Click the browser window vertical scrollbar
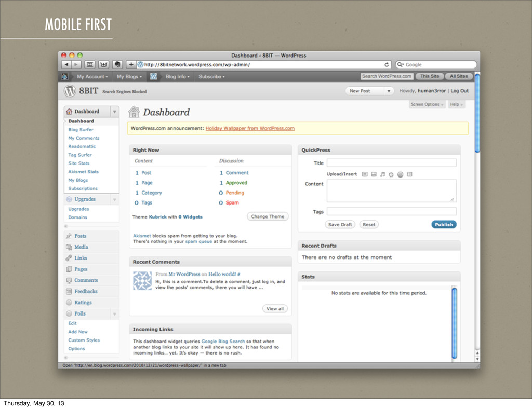The width and height of the screenshot is (532, 409). click(477, 113)
